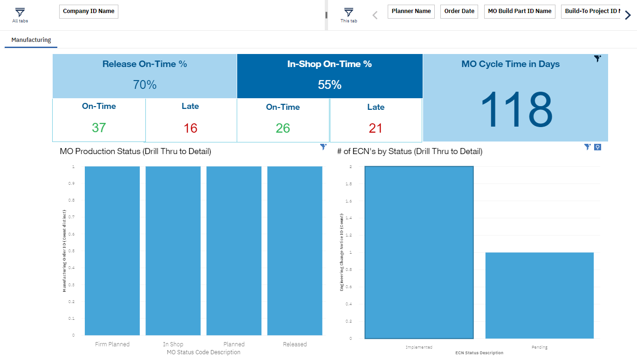This screenshot has height=364, width=637.
Task: Open filter icon on MO Production Status chart
Action: pyautogui.click(x=323, y=147)
